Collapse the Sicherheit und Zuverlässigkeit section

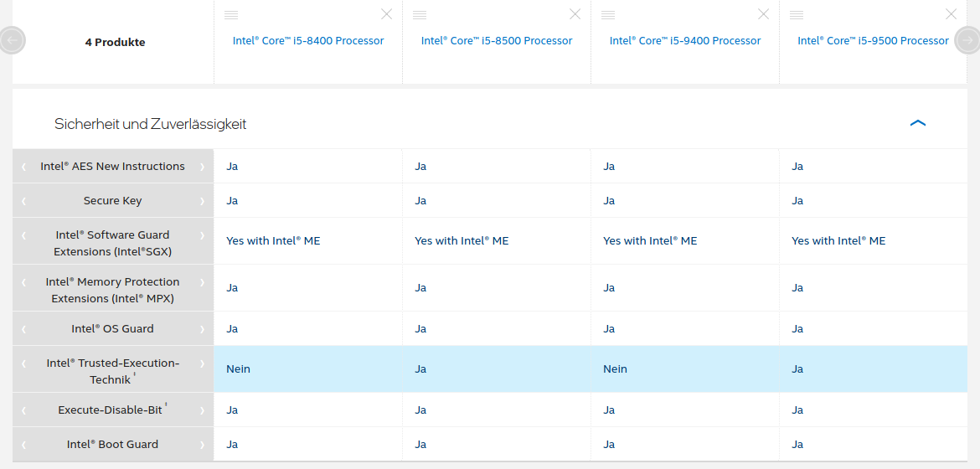tap(917, 123)
